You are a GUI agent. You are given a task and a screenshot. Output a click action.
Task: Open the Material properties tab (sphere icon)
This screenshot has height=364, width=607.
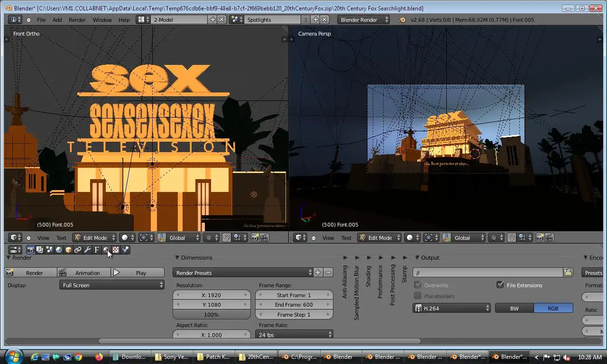106,250
